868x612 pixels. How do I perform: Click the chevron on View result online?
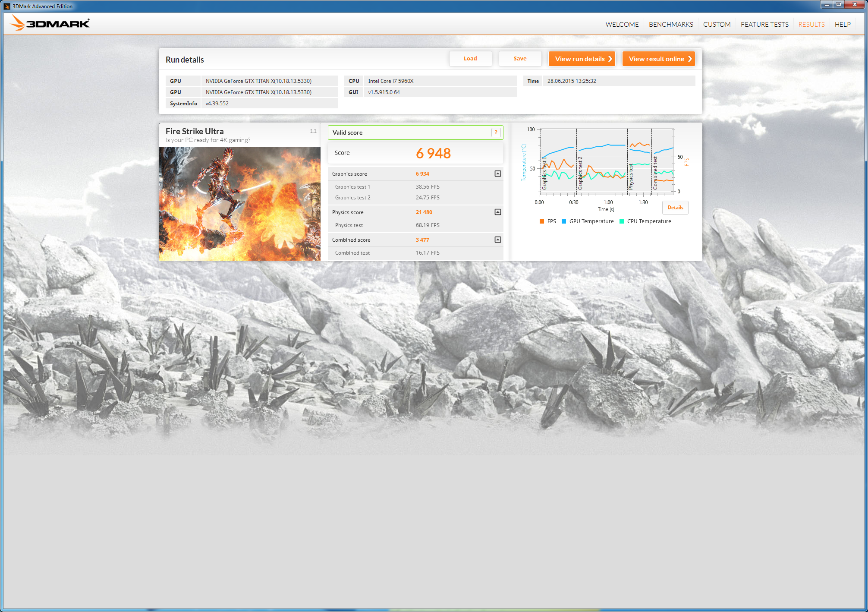click(x=690, y=59)
